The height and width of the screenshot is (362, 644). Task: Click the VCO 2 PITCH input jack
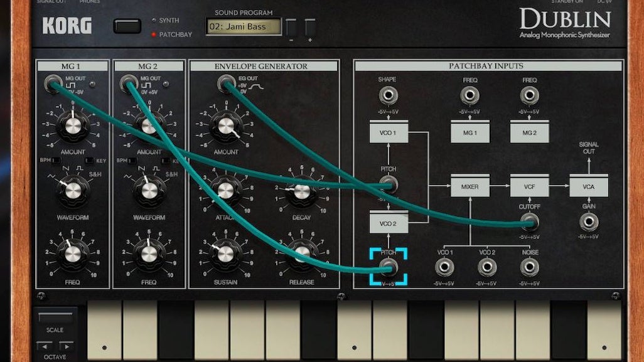(x=389, y=267)
